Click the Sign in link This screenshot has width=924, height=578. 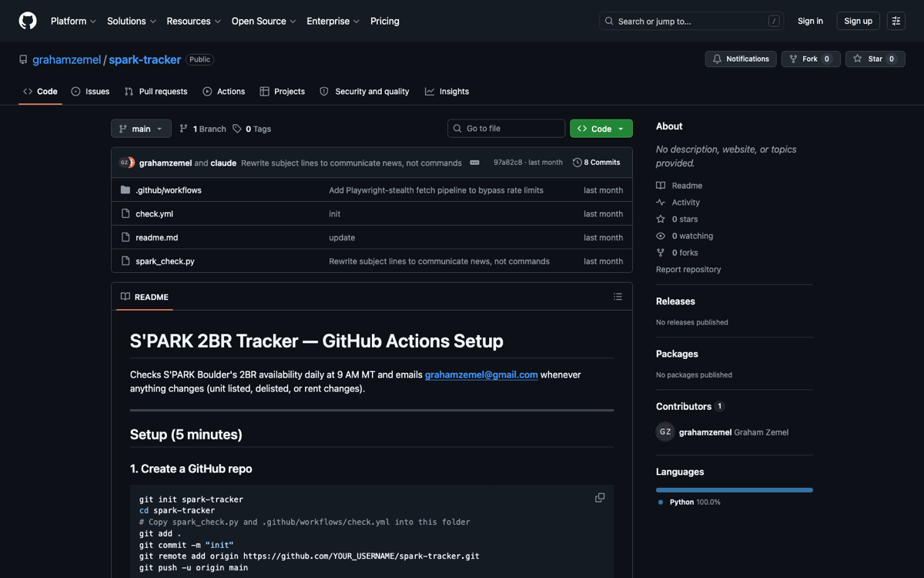pos(810,21)
